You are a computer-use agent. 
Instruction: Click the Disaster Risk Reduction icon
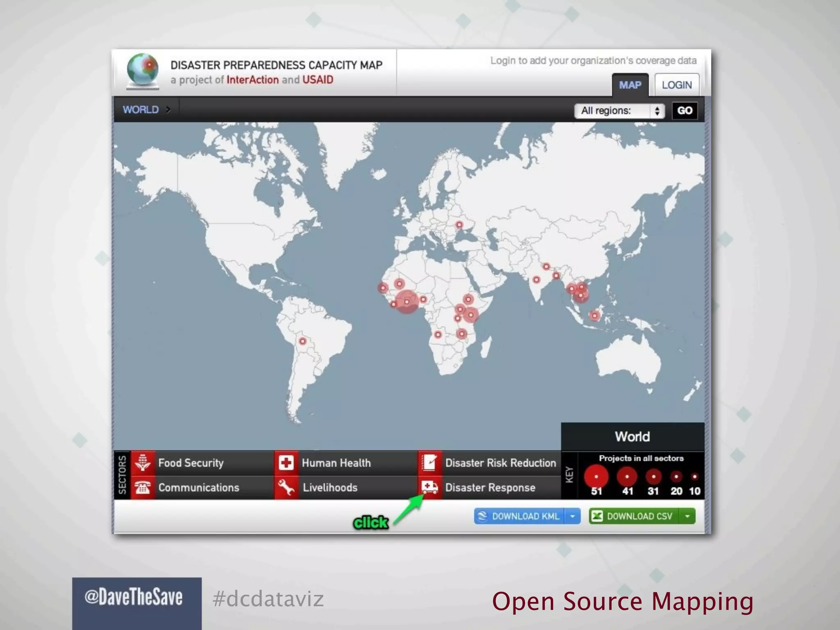tap(429, 463)
